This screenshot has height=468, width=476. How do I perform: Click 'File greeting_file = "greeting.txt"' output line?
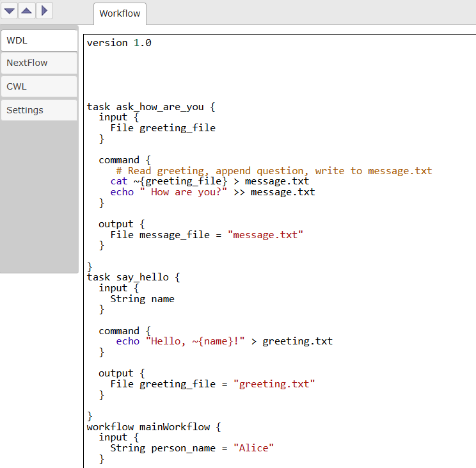[212, 384]
